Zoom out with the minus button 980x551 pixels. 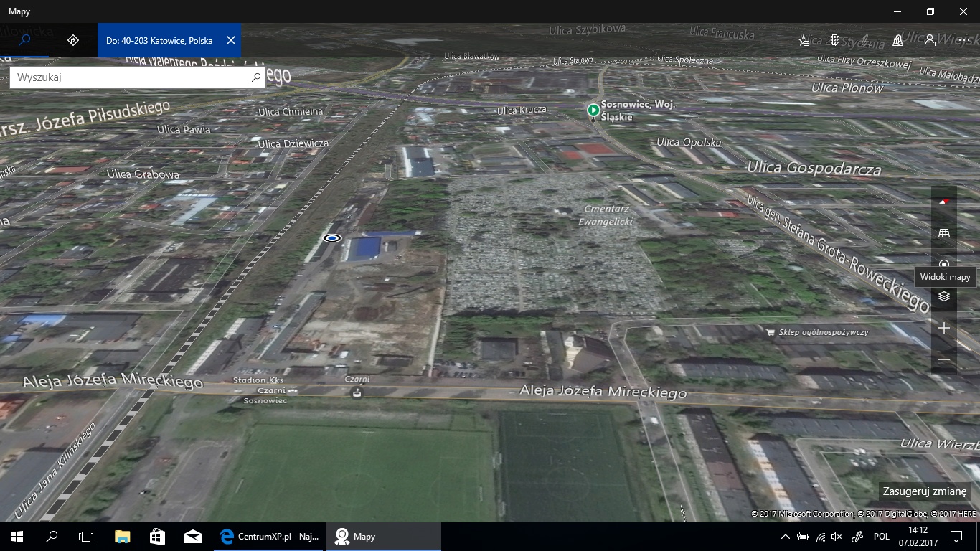944,359
